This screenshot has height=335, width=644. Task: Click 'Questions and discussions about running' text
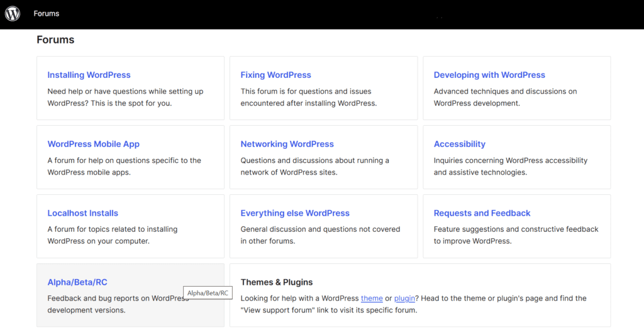[x=314, y=167]
